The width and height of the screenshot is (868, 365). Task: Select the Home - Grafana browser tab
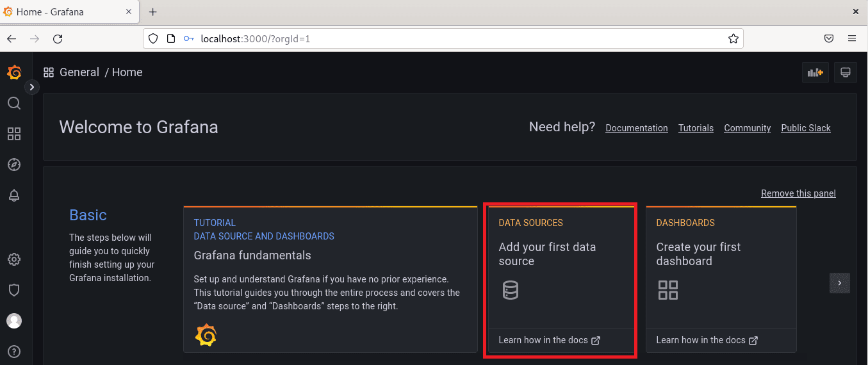point(70,12)
